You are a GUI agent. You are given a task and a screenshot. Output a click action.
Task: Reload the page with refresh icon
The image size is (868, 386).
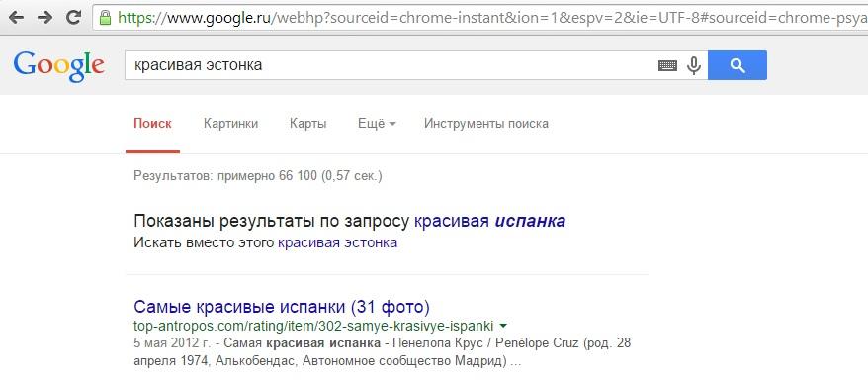73,17
